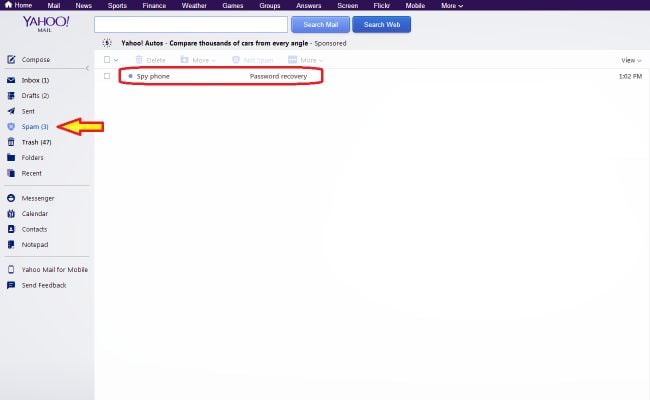The height and width of the screenshot is (400, 650).
Task: Open the Yahoo! Autos sponsored link
Action: pos(215,43)
